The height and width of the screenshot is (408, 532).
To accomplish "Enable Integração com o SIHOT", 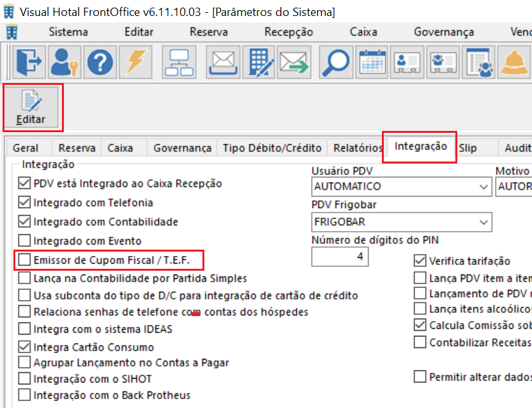I will click(x=24, y=379).
